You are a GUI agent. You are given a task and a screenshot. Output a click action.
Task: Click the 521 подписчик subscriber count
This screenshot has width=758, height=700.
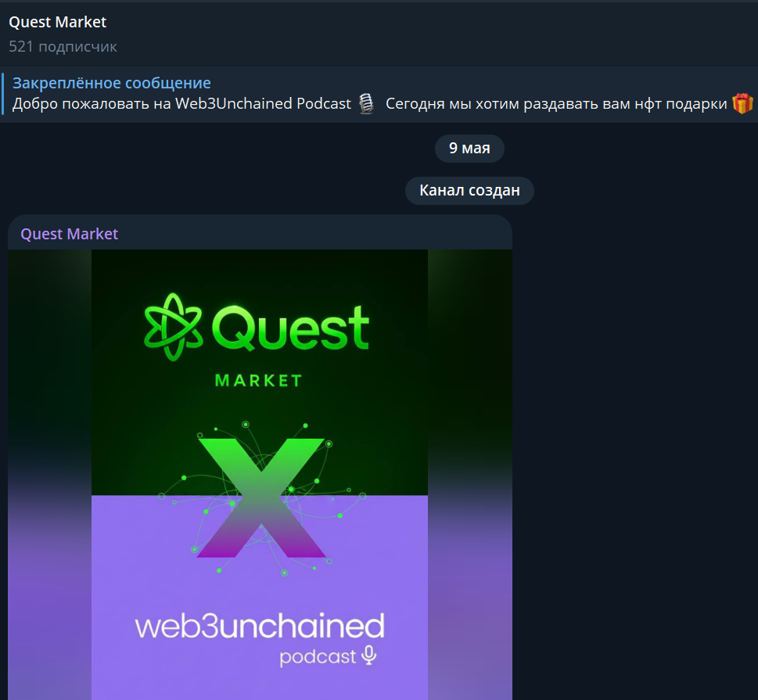[63, 46]
